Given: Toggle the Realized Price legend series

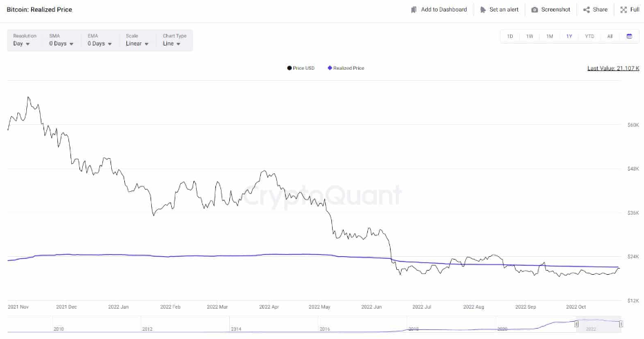Looking at the screenshot, I should (346, 68).
